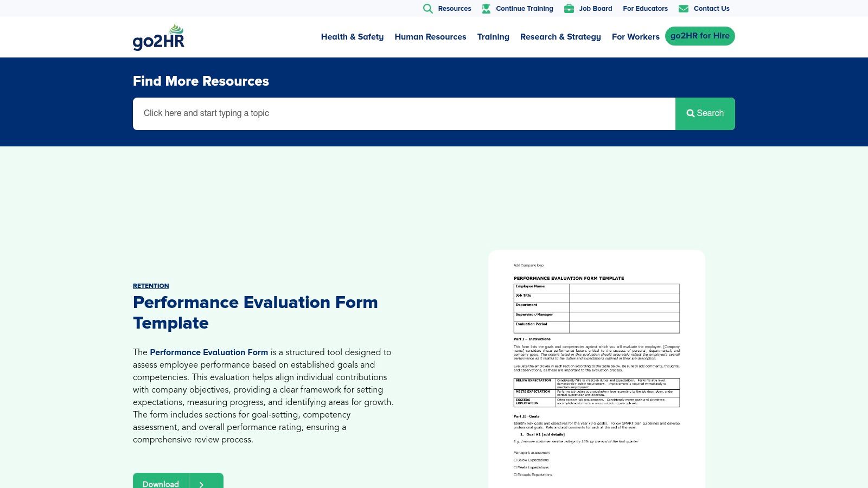868x488 pixels.
Task: Click the Contact Us envelope icon
Action: tap(684, 9)
